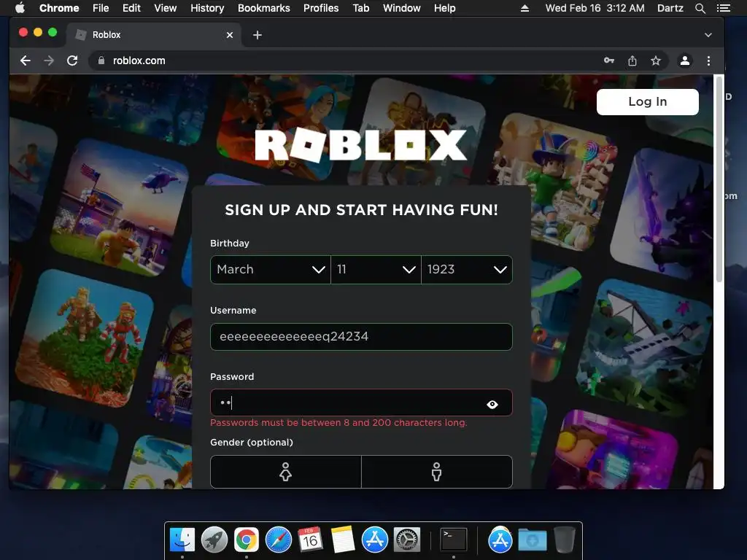
Task: Click the menu bar date and time
Action: coord(595,8)
